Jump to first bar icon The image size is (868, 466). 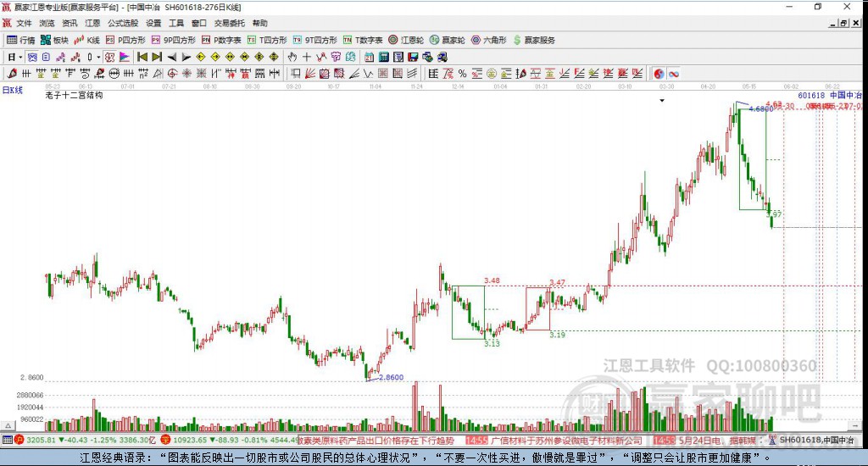[x=142, y=57]
